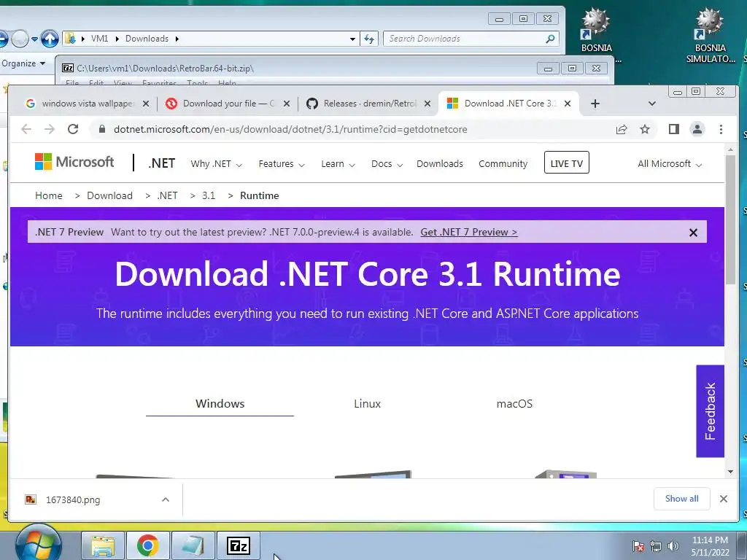Close the windows vista wallpaper tab

(x=146, y=104)
